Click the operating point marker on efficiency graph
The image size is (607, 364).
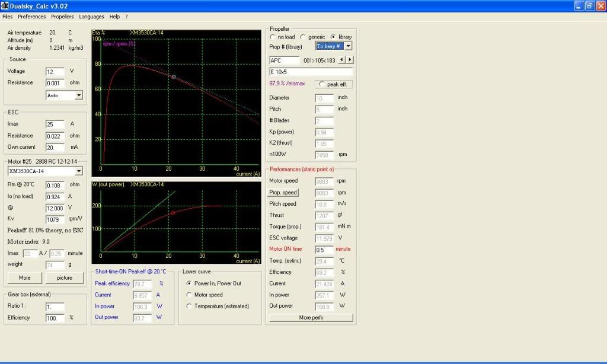pos(174,77)
